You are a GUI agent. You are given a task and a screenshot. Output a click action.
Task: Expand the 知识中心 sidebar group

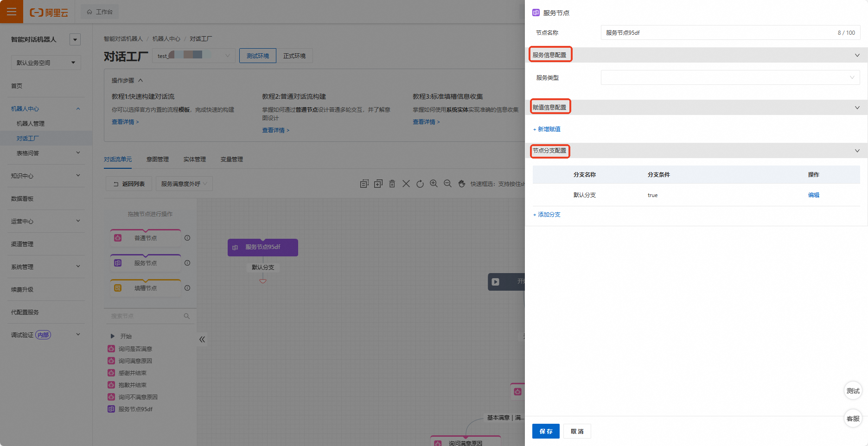(x=78, y=176)
